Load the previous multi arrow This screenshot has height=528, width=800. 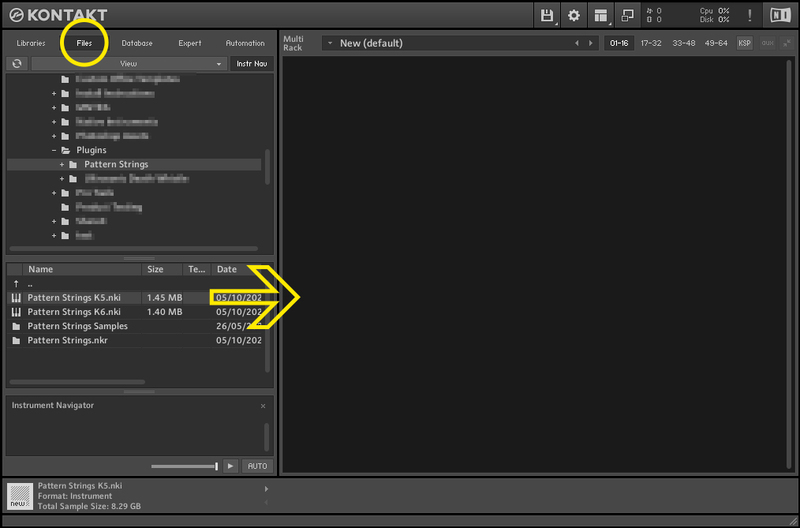click(x=577, y=43)
